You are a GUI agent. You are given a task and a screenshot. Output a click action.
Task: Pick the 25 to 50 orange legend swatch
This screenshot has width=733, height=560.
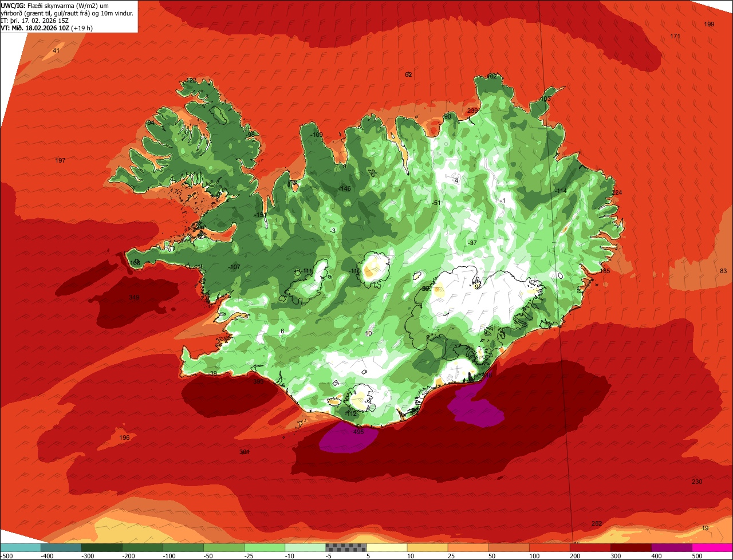click(468, 547)
